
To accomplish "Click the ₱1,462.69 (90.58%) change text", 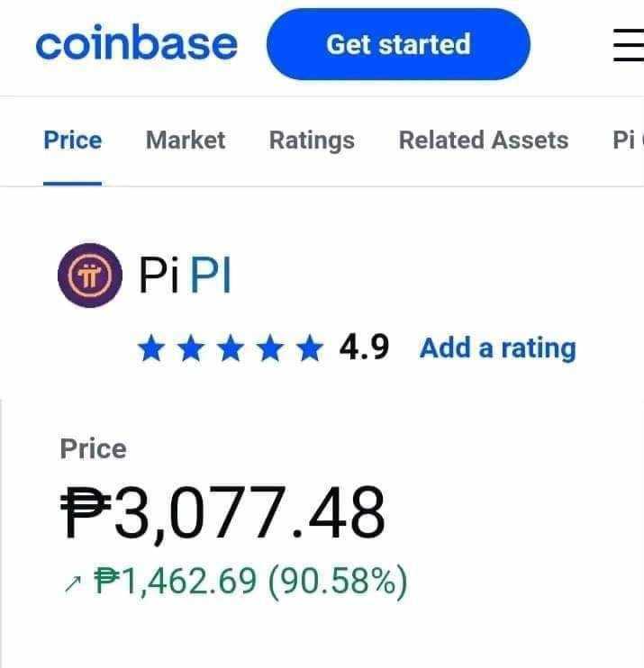I will [250, 581].
